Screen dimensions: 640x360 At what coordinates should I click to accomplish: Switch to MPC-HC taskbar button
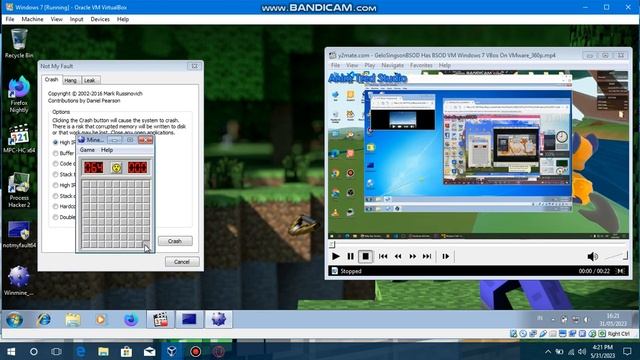[160, 320]
